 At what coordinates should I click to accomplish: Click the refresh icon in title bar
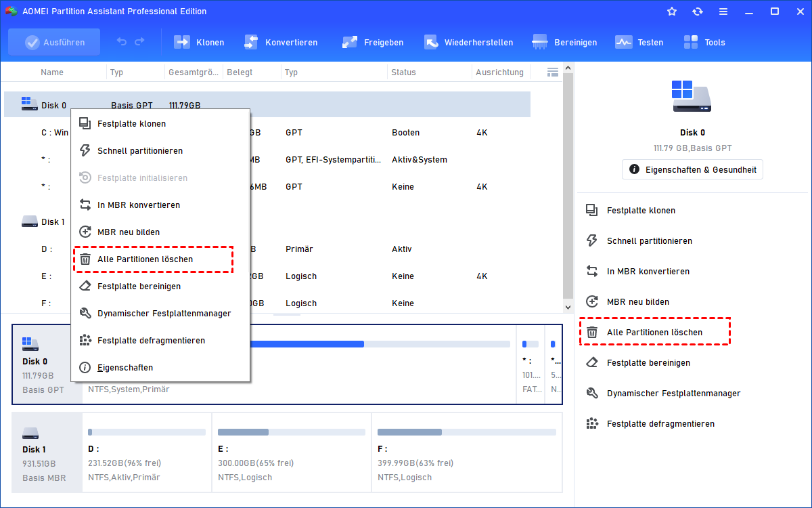coord(698,12)
